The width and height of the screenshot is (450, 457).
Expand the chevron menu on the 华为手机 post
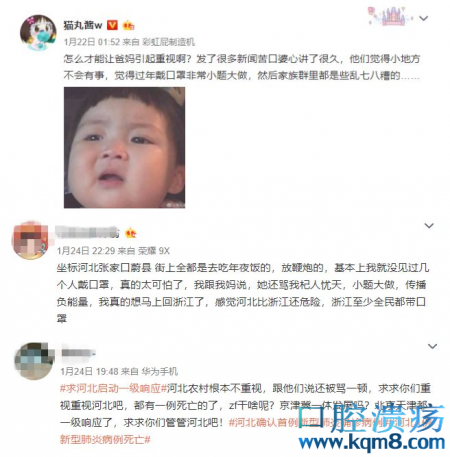(432, 346)
